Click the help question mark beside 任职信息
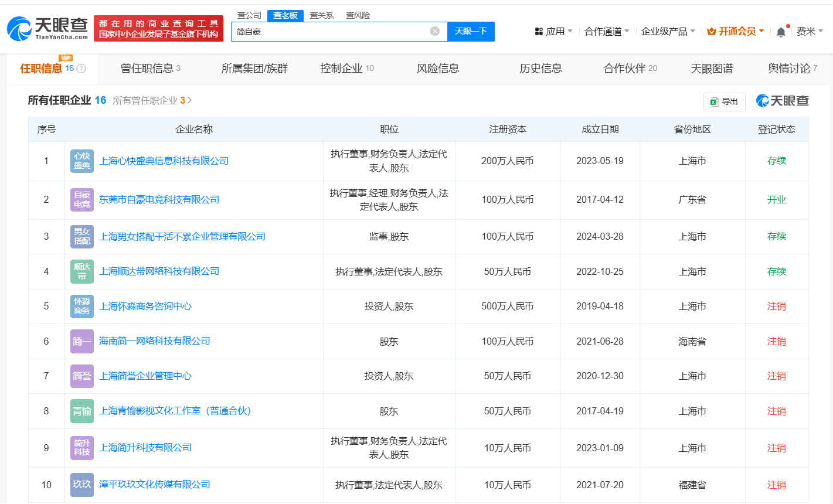The height and width of the screenshot is (504, 833). [81, 69]
